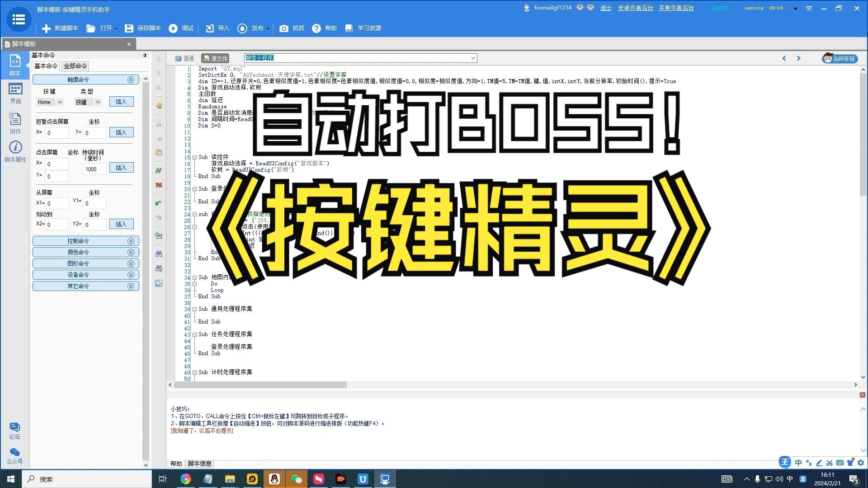
Task: Open the 公众号 WeChat account icon
Action: (x=14, y=456)
